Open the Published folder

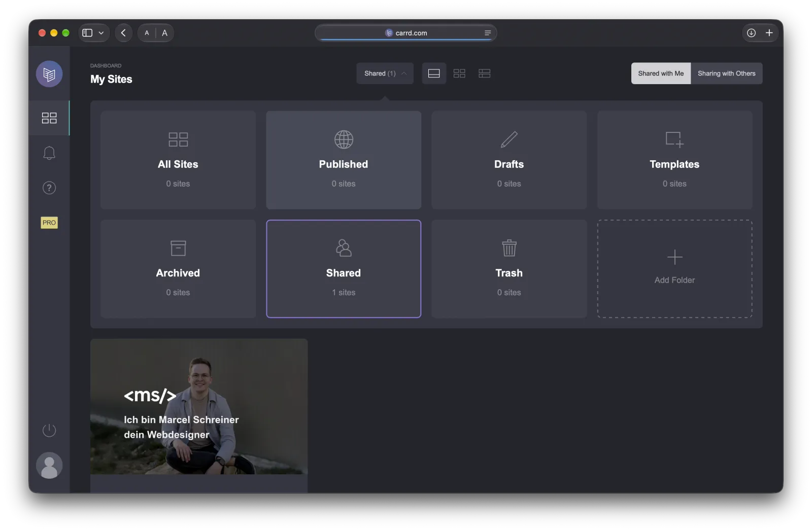pyautogui.click(x=344, y=160)
